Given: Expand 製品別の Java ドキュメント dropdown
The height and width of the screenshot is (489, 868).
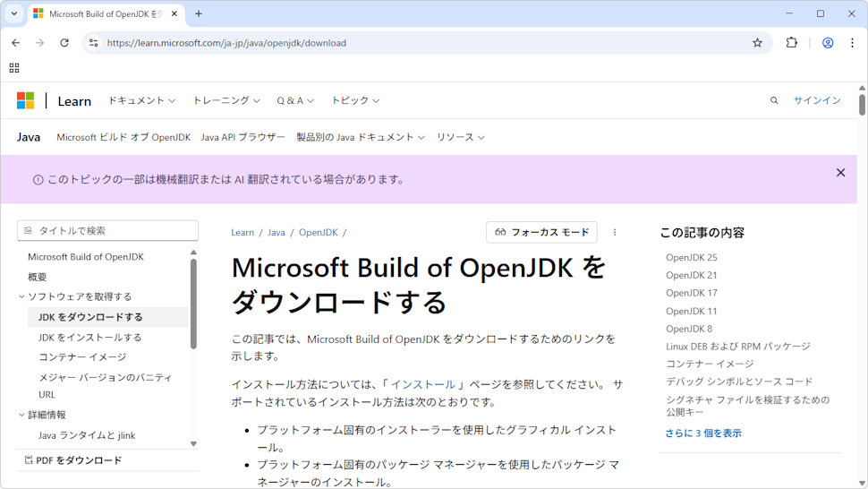Looking at the screenshot, I should [361, 137].
